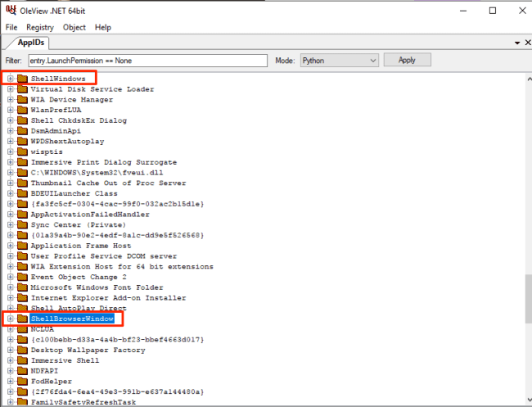
Task: Click the folder icon beside ShellWindows
Action: pos(22,79)
